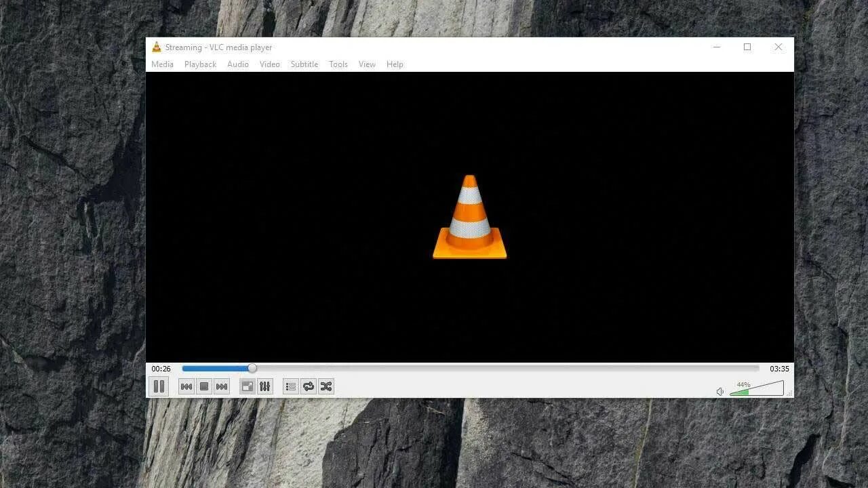Click the video display area cone

[x=470, y=217]
